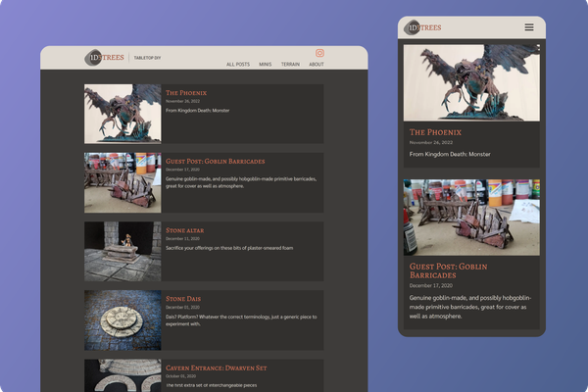The width and height of the screenshot is (588, 392).
Task: Click 'Dais? Platform?' description text
Action: point(241,320)
